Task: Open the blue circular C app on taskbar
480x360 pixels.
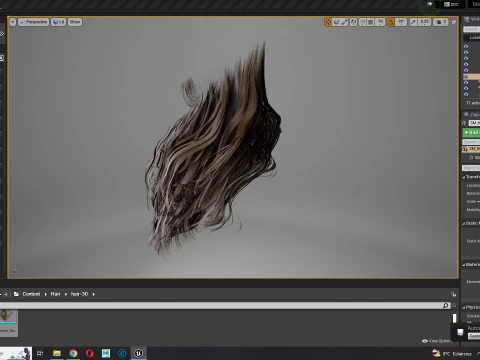Action: point(122,353)
